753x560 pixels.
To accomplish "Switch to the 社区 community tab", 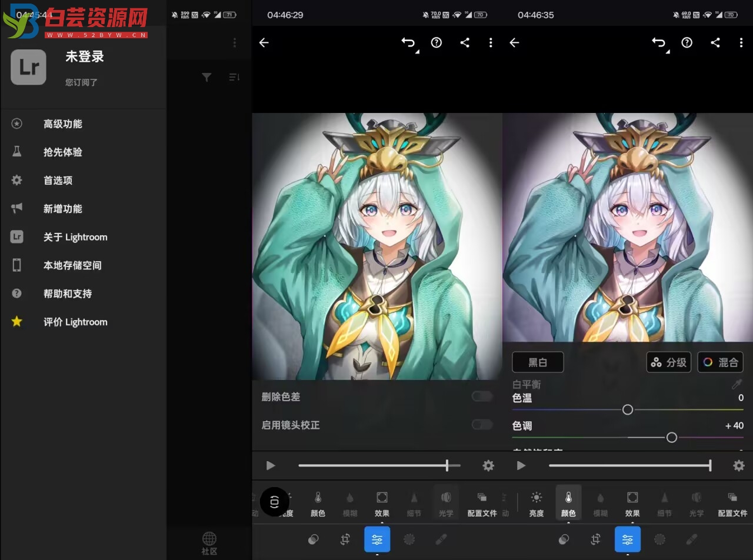I will [x=209, y=544].
